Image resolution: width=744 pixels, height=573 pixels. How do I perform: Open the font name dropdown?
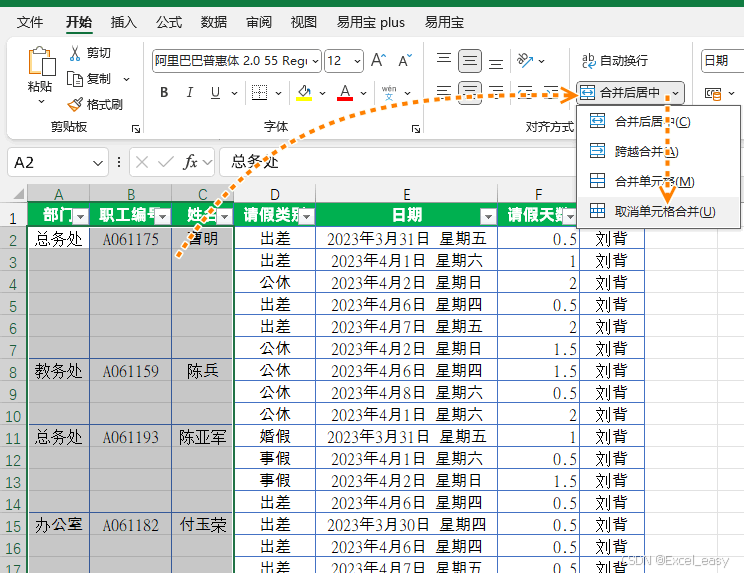[315, 61]
